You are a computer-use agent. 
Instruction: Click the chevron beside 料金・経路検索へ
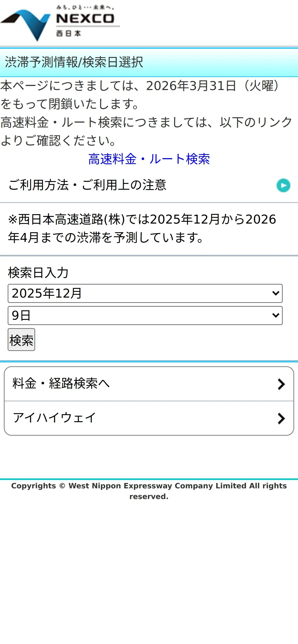click(x=281, y=384)
